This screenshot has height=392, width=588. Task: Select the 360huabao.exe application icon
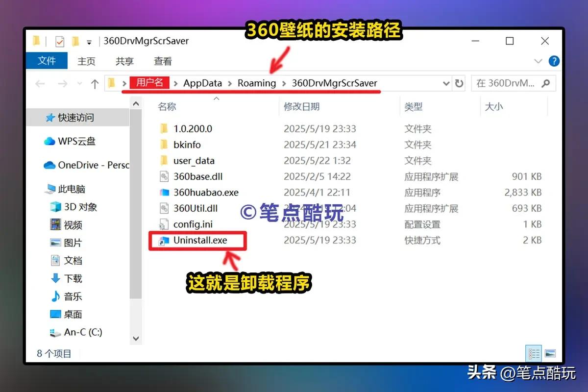pos(164,193)
